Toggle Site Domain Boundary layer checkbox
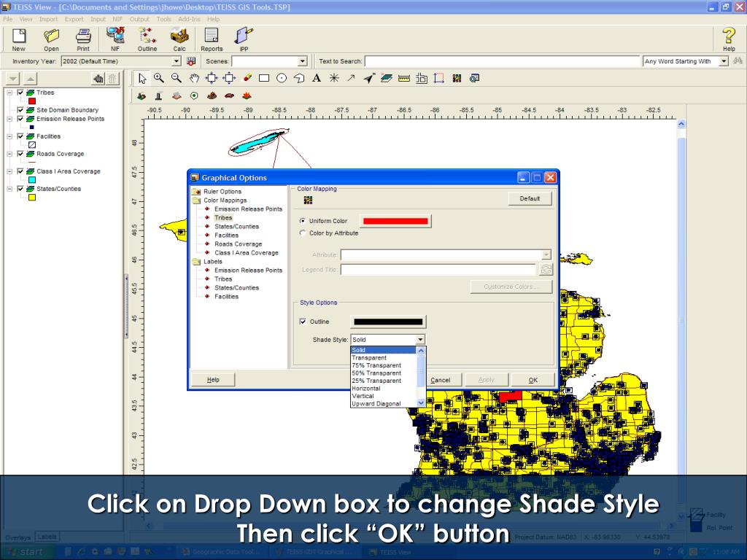747x560 pixels. tap(20, 110)
